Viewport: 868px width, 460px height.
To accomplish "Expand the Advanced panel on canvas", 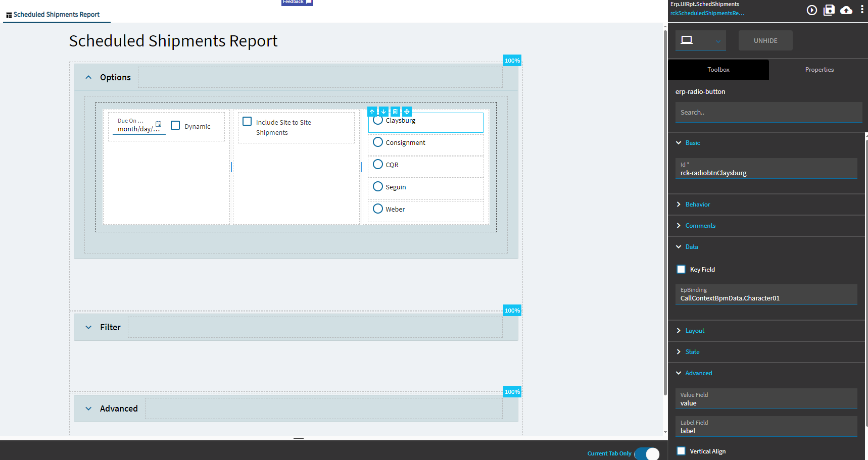I will click(x=88, y=408).
